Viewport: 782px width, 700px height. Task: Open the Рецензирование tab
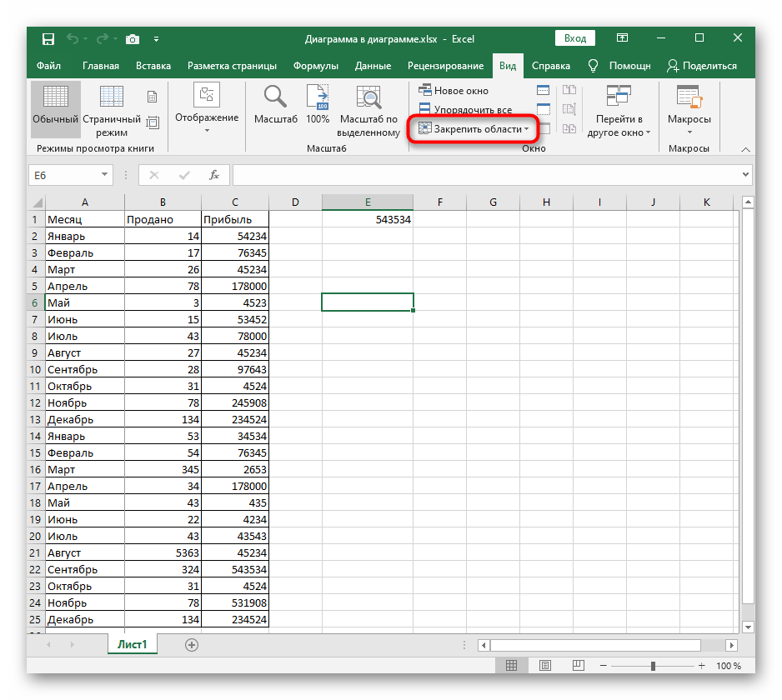(x=445, y=66)
